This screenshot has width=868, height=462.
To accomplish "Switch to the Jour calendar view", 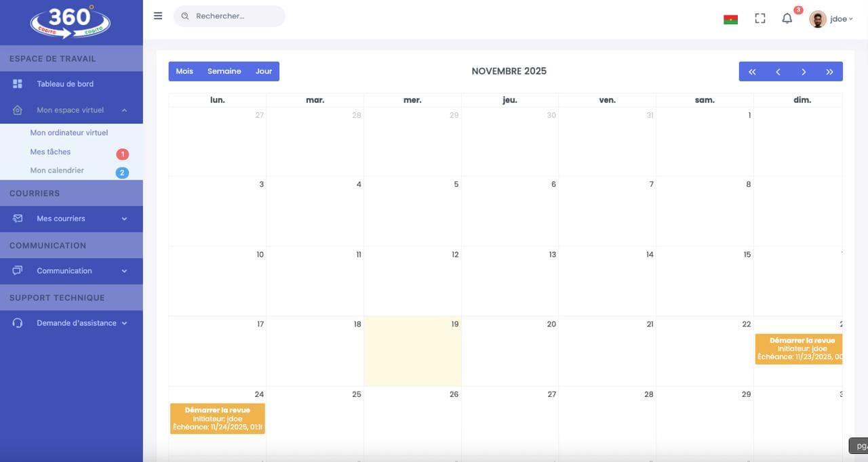I will click(264, 70).
